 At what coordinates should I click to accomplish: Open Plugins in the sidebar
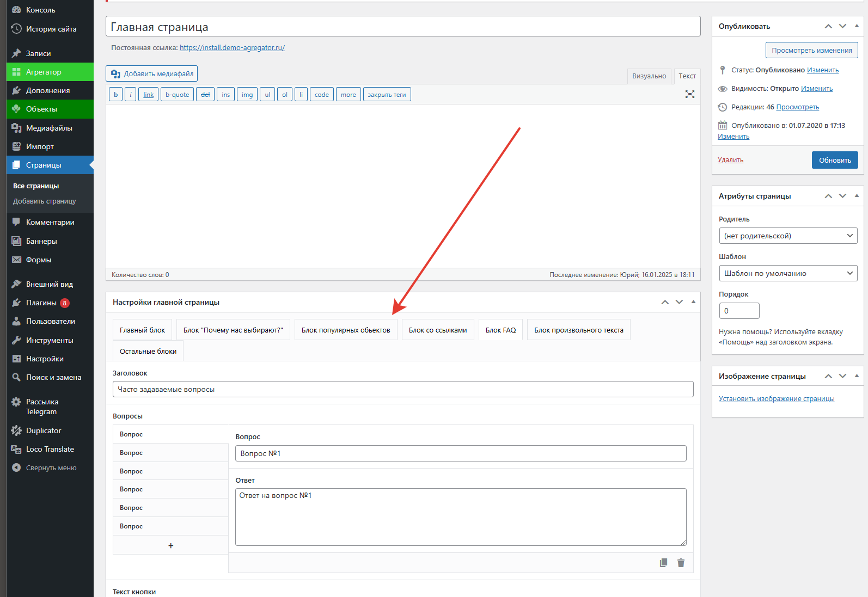[41, 303]
